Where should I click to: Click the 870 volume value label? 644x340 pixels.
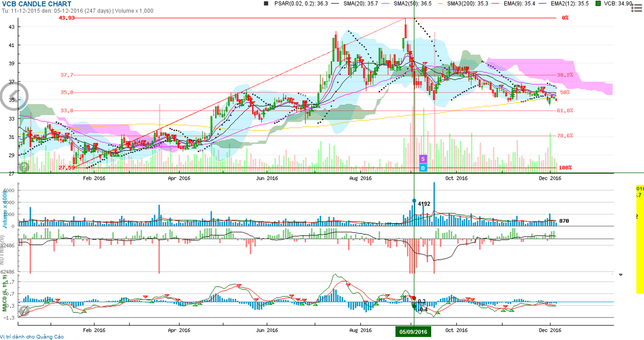pos(564,221)
